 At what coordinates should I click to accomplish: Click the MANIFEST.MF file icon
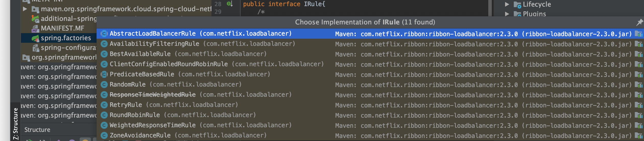35,29
